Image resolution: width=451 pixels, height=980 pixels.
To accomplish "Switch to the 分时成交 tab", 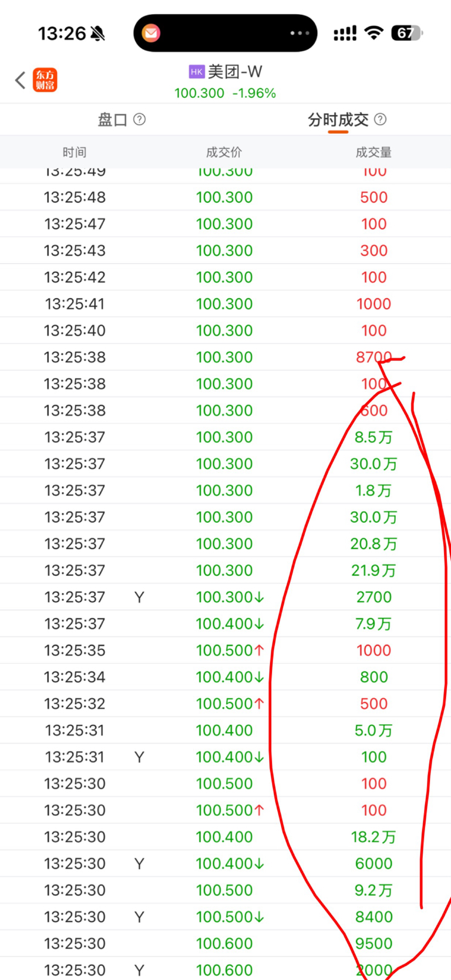I will [x=338, y=120].
